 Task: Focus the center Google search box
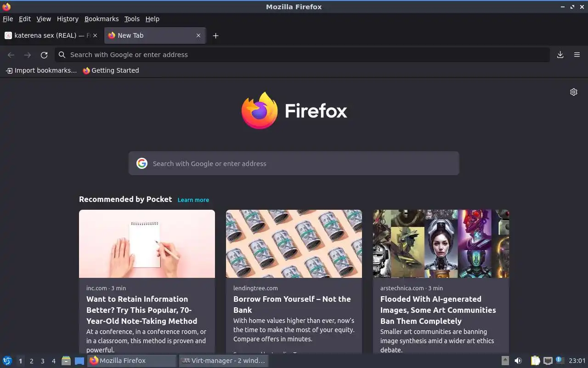(x=294, y=163)
